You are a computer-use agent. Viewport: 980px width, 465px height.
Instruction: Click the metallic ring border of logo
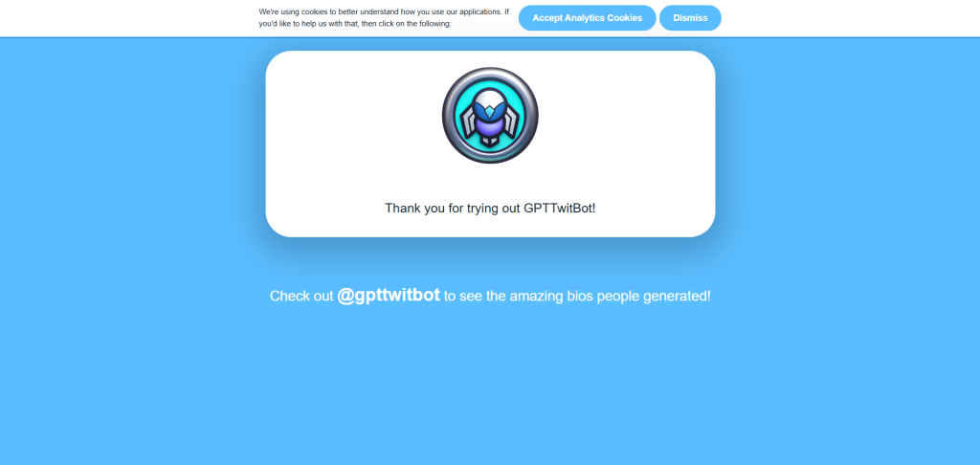pyautogui.click(x=490, y=71)
